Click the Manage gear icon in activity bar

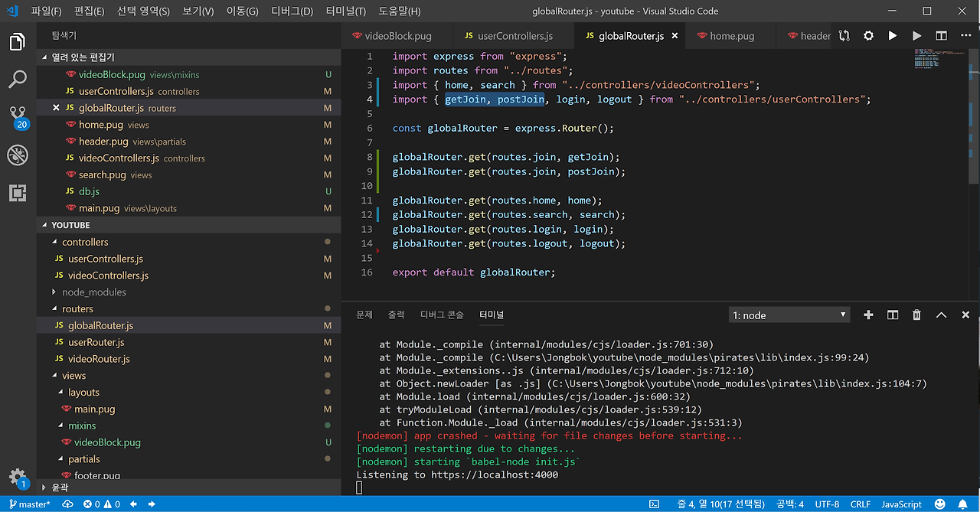pyautogui.click(x=18, y=476)
